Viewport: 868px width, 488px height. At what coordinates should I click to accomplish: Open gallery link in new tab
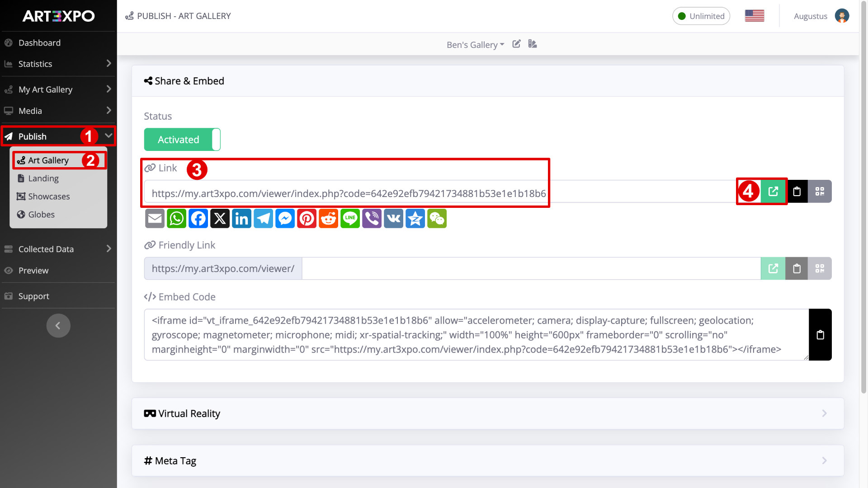773,192
